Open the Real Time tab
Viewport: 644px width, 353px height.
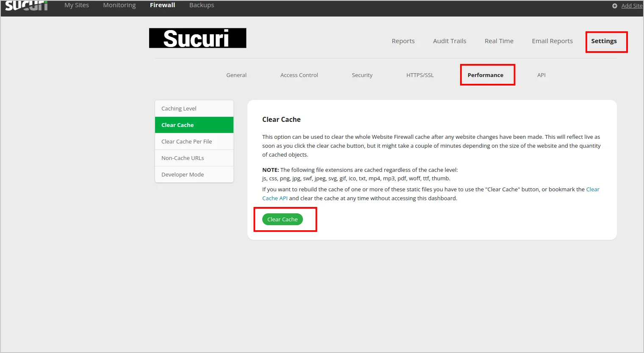499,41
